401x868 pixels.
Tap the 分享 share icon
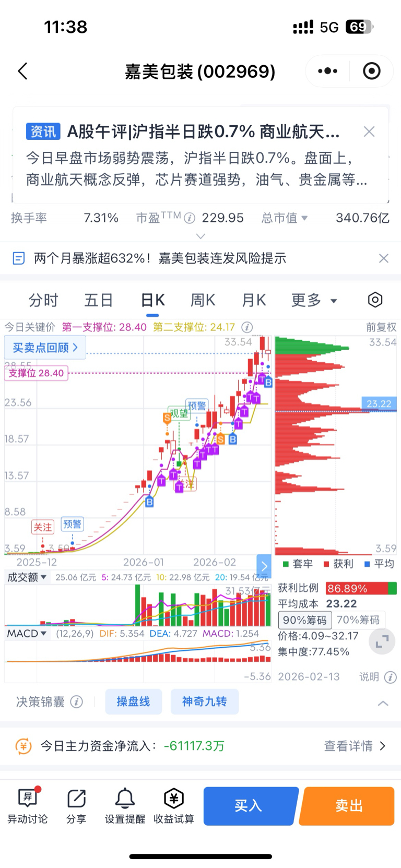point(76,806)
